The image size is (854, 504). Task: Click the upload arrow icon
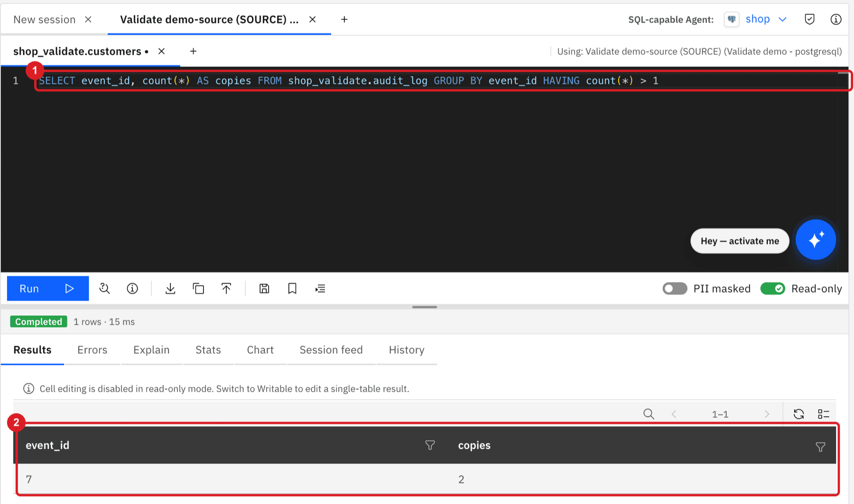[x=226, y=288]
